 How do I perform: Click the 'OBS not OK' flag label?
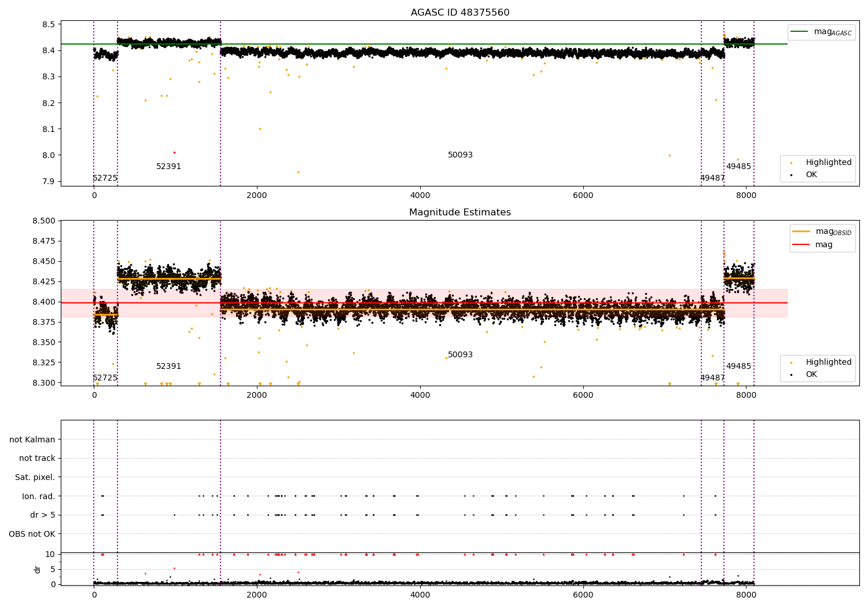pyautogui.click(x=32, y=534)
